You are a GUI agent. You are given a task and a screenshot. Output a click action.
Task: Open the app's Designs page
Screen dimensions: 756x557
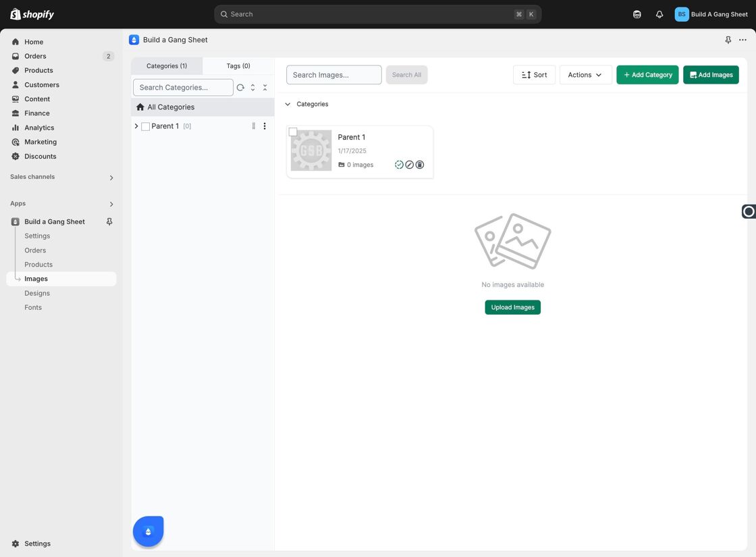pos(37,293)
